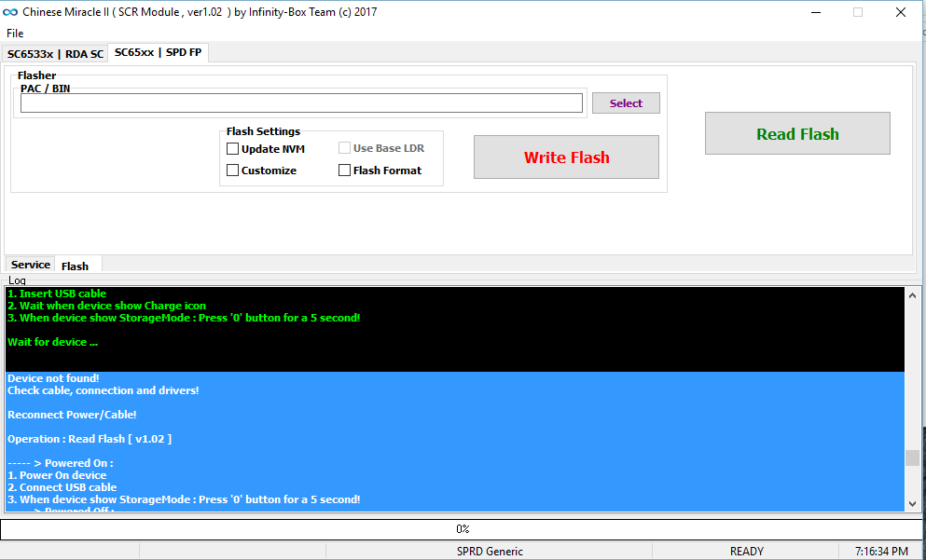Screen dimensions: 926x560
Task: Minimize the Chinese Miracle II window
Action: coord(815,12)
